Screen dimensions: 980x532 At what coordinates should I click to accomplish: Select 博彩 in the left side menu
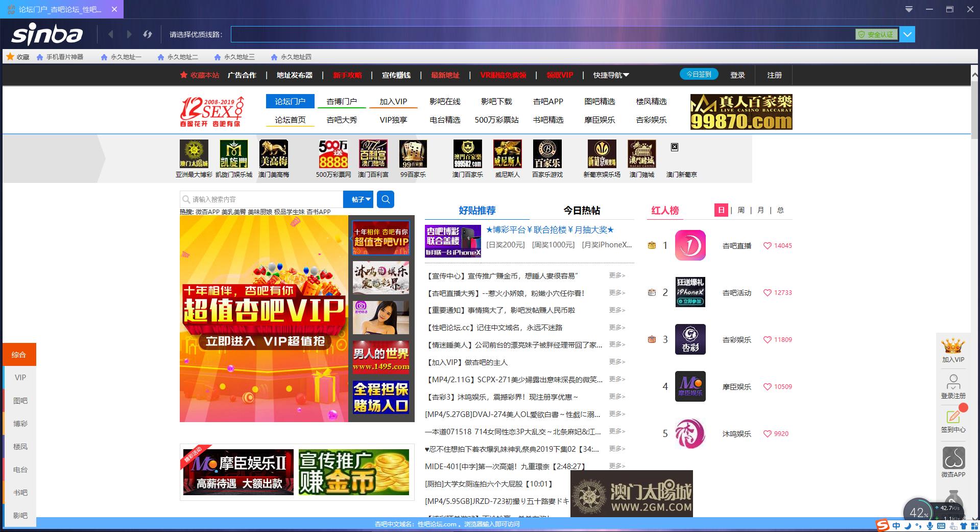coord(19,424)
